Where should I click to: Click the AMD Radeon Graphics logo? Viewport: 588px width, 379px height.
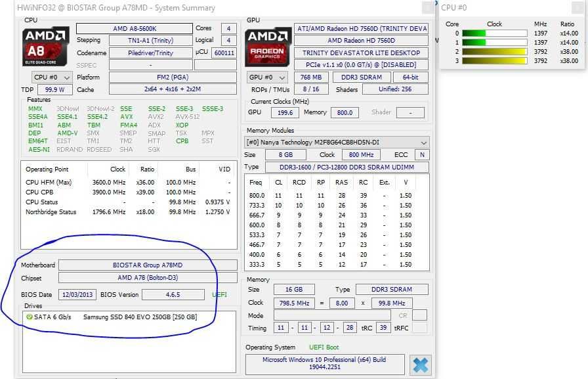click(x=268, y=47)
